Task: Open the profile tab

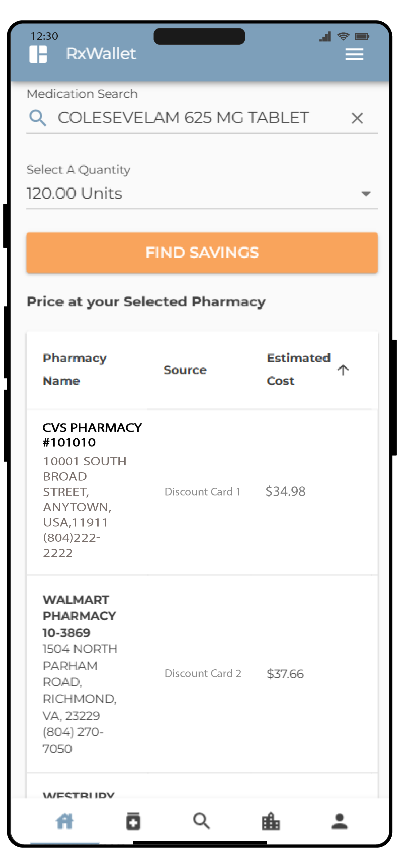Action: [339, 821]
